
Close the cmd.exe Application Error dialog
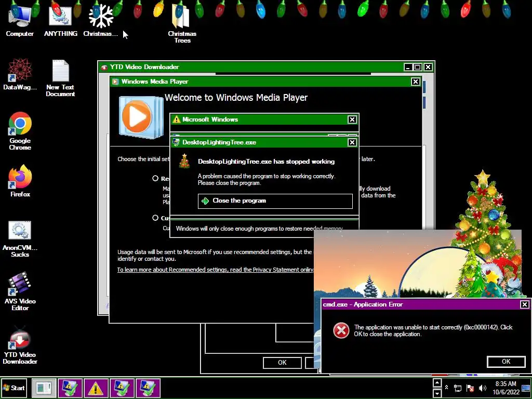tap(525, 304)
